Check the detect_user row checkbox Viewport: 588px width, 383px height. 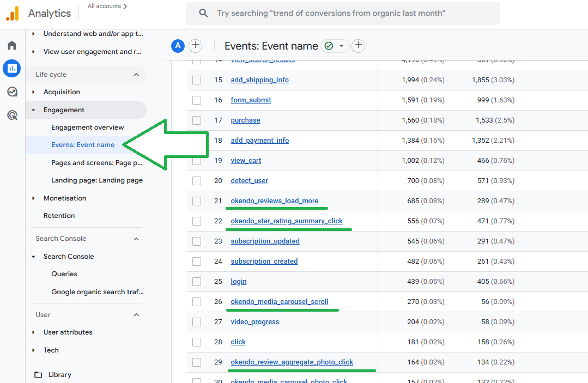pyautogui.click(x=197, y=181)
